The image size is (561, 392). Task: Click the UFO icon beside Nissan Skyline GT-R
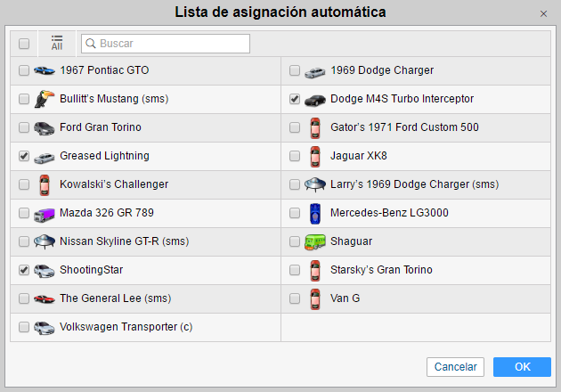(45, 241)
